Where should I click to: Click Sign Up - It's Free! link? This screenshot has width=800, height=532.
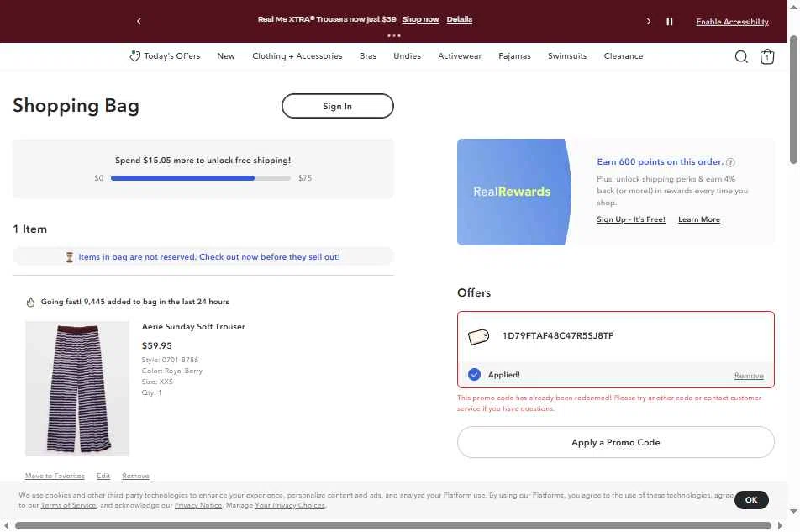tap(631, 219)
